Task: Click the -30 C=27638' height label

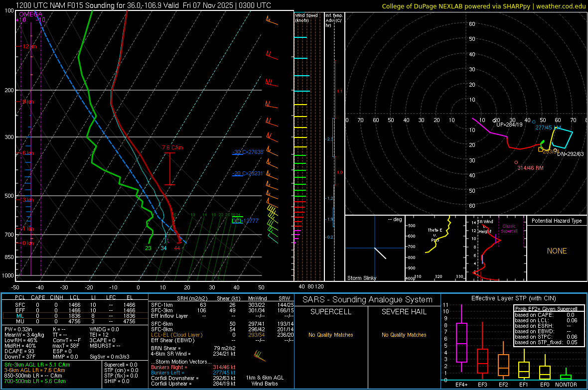Action: tap(248, 152)
